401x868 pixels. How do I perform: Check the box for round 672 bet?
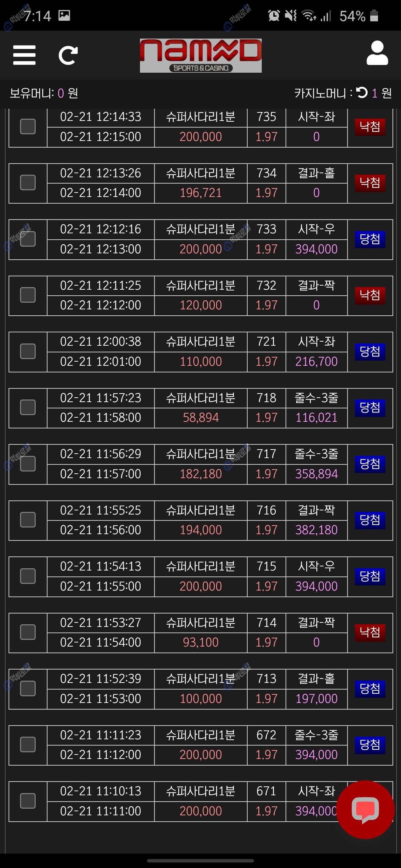pyautogui.click(x=27, y=744)
